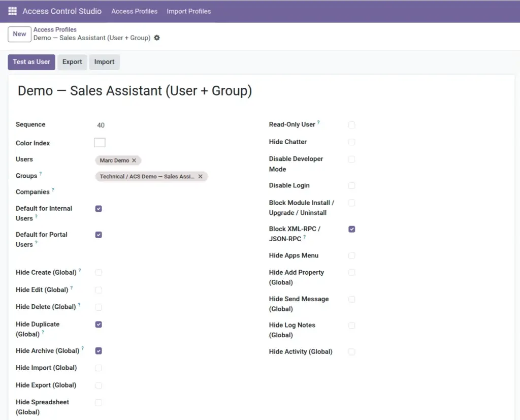Uncheck Block XML-RPC / JSON-RPC
520x420 pixels.
[352, 229]
